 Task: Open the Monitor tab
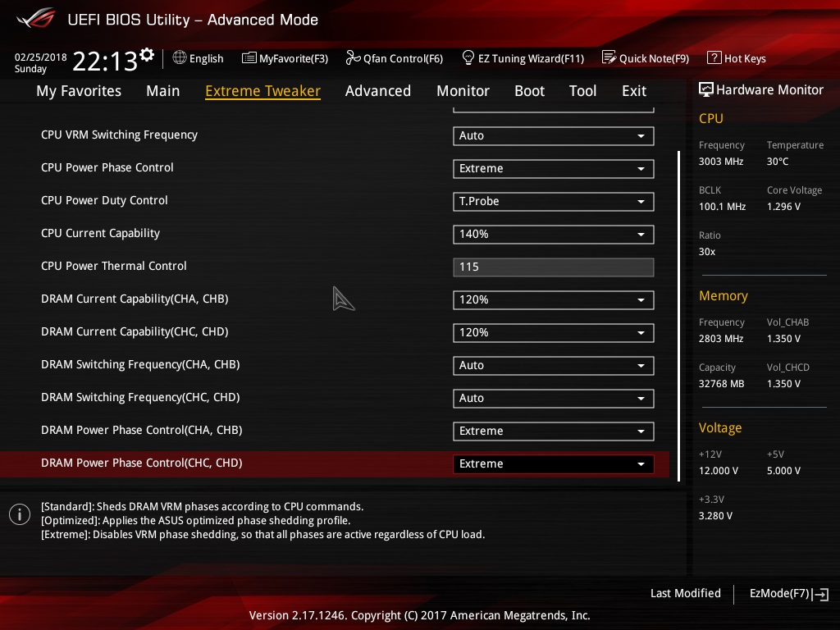[x=463, y=91]
